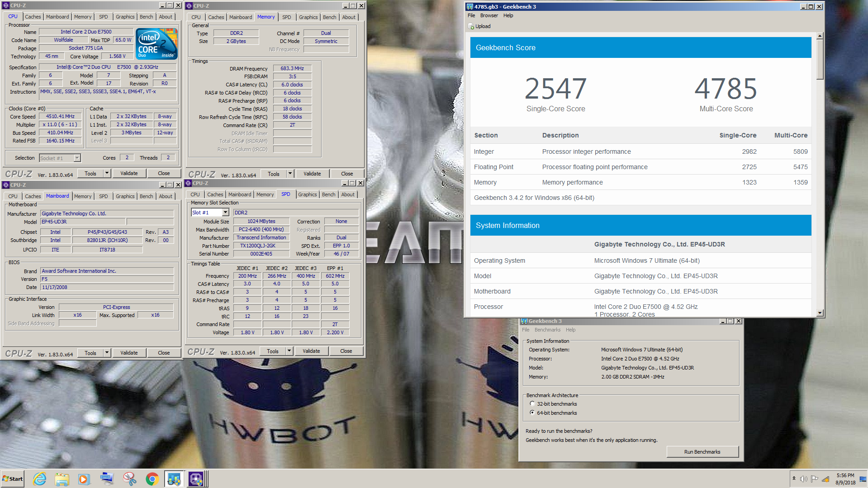868x488 pixels.
Task: Click the TX1200QLJ-2GK part number field
Action: pos(261,246)
